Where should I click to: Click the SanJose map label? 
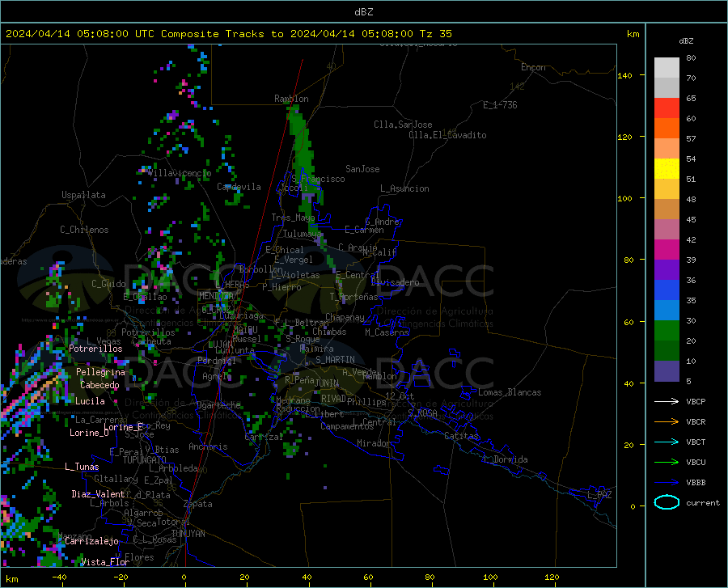(362, 169)
